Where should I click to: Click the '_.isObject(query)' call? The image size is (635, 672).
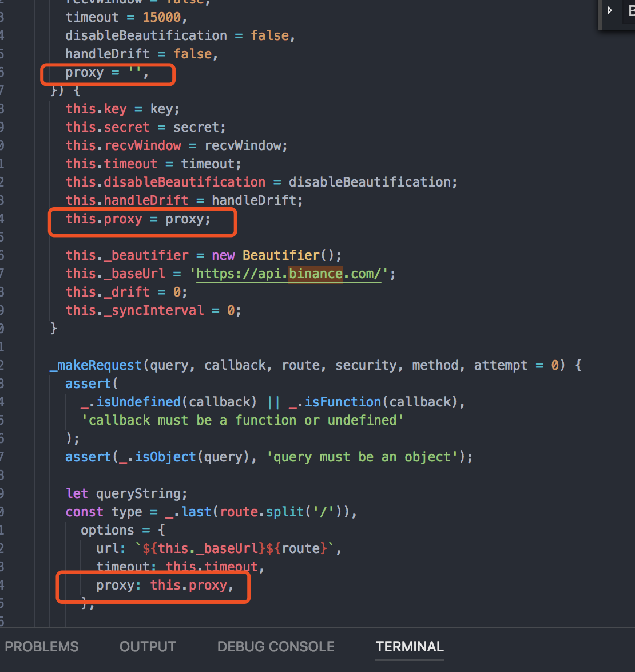[184, 457]
